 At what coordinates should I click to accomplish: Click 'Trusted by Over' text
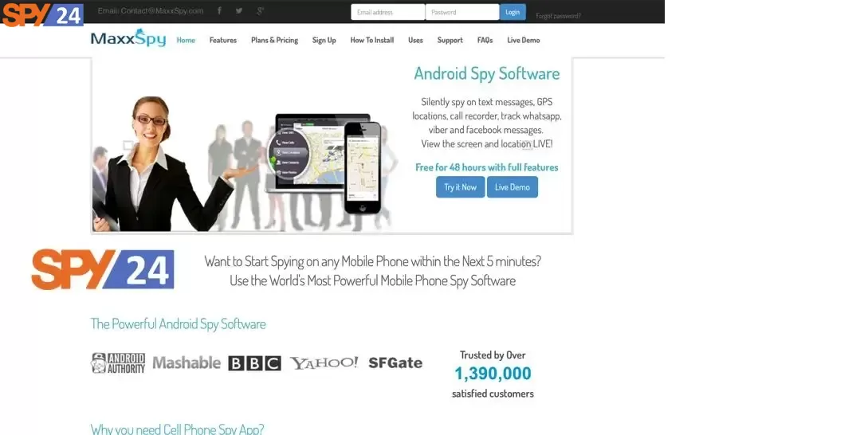pos(493,355)
